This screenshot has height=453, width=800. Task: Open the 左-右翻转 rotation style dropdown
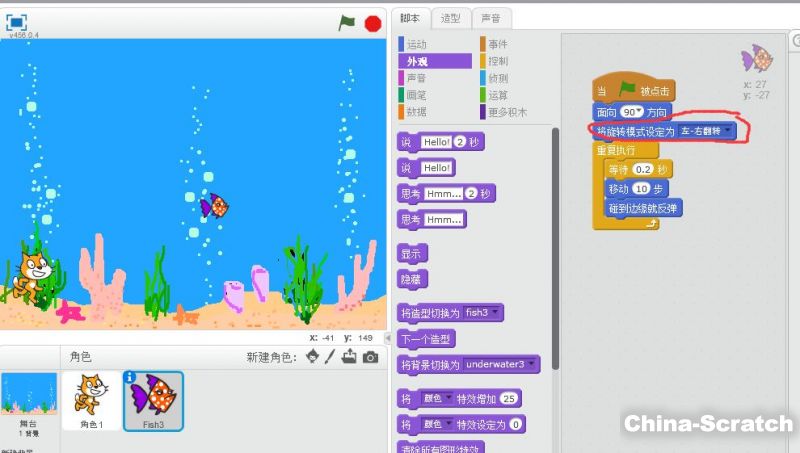[729, 131]
